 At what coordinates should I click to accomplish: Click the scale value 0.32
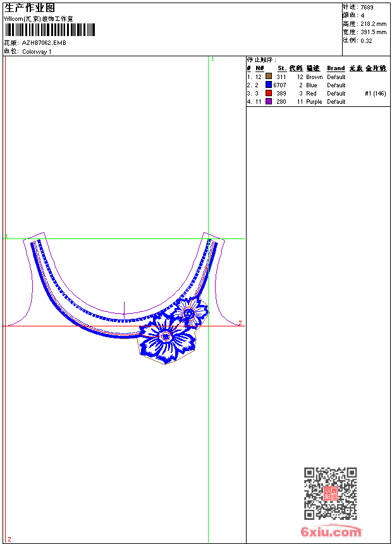[x=366, y=41]
